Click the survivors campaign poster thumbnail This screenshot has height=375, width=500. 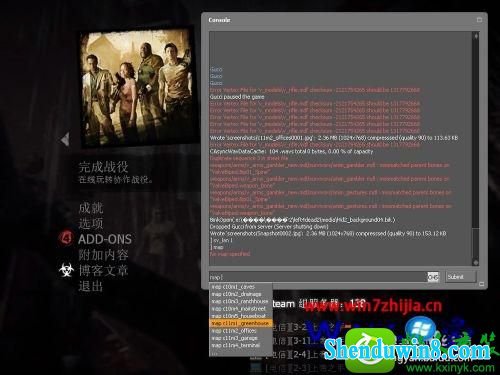pyautogui.click(x=136, y=87)
